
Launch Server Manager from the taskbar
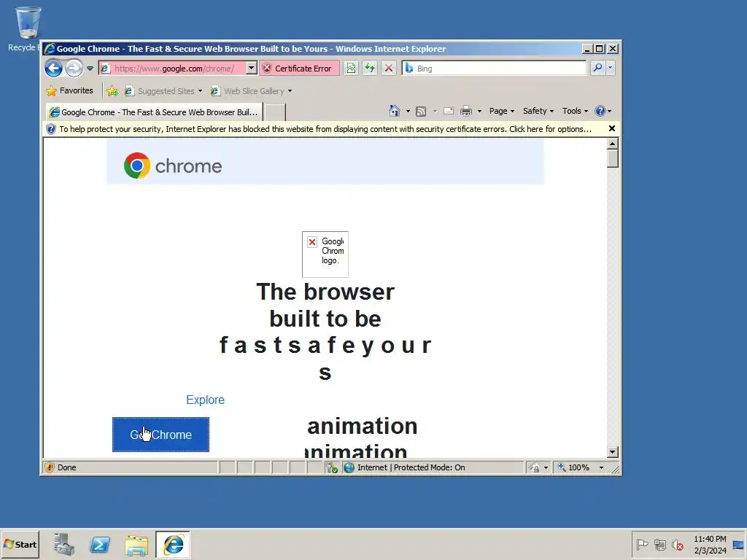click(63, 544)
